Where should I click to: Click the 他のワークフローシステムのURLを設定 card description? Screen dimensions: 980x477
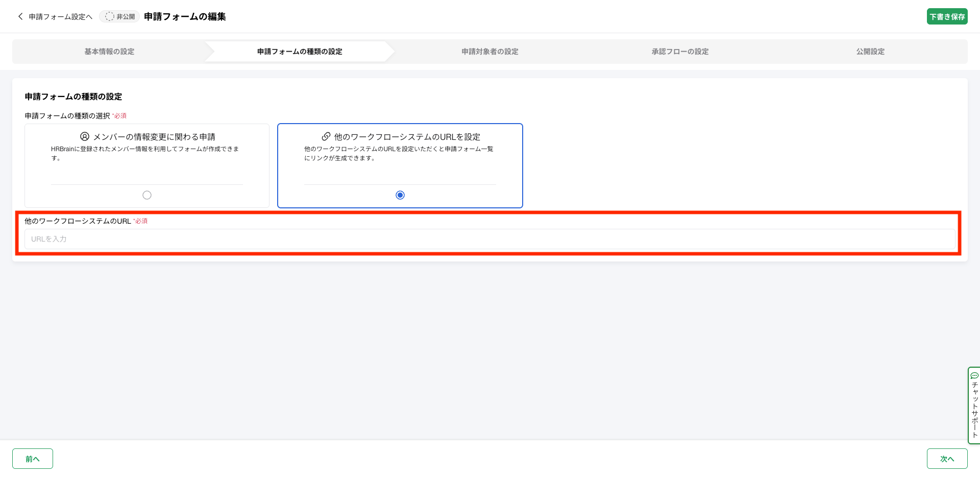pos(399,153)
